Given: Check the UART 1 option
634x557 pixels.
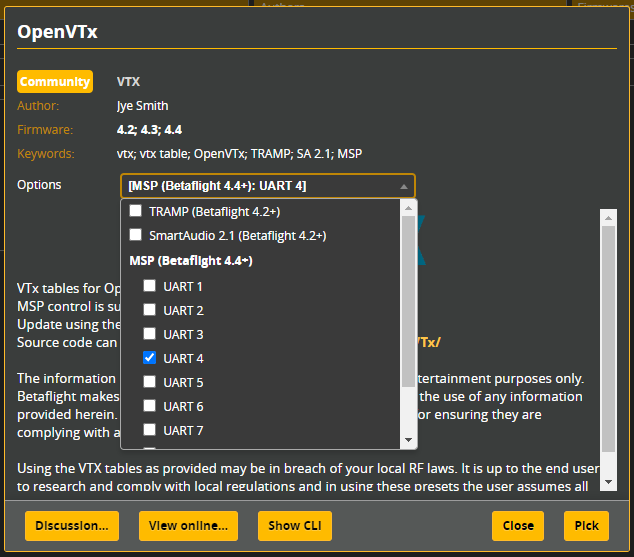Looking at the screenshot, I should click(150, 286).
